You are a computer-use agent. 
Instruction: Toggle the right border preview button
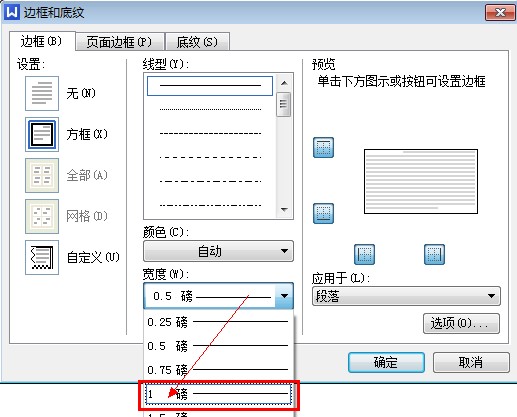point(434,254)
